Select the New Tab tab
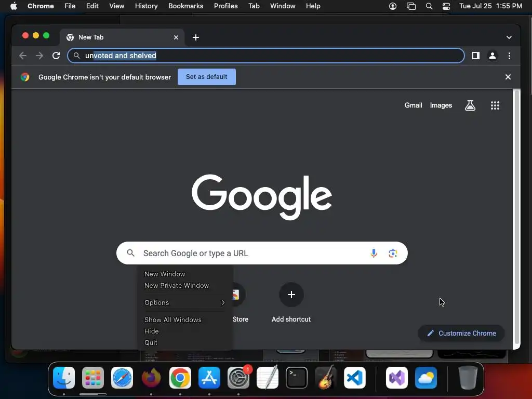Image resolution: width=532 pixels, height=399 pixels. pos(122,37)
